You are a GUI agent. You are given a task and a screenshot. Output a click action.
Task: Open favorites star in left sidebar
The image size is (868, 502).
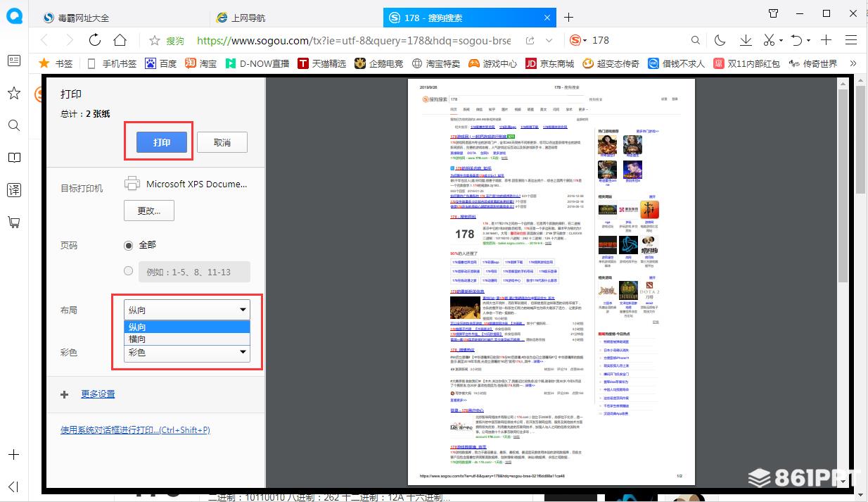(x=13, y=93)
